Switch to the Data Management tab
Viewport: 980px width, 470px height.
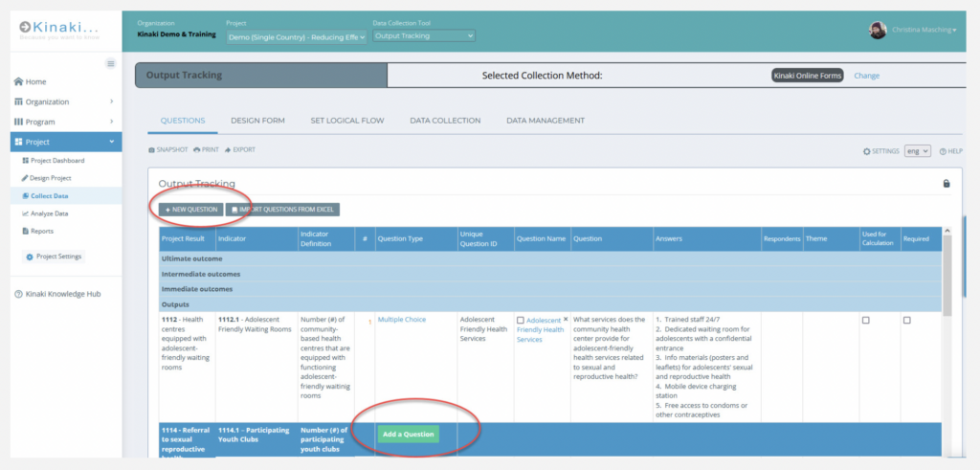point(545,121)
